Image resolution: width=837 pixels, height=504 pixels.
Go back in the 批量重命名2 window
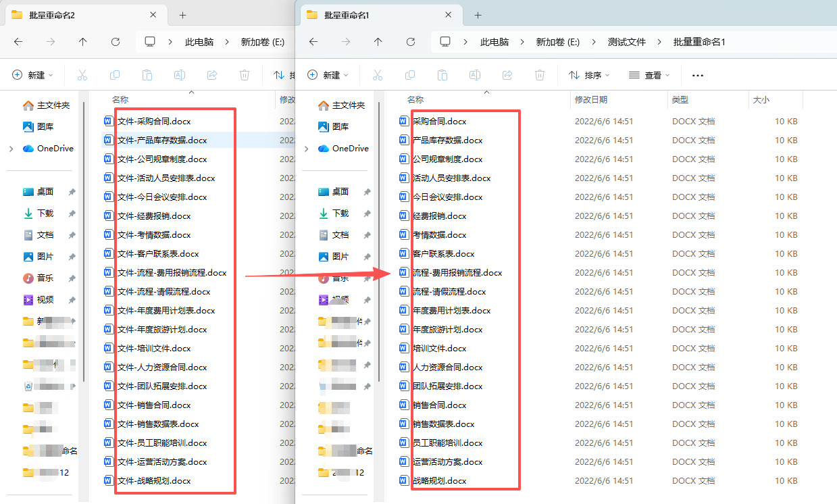pos(18,42)
